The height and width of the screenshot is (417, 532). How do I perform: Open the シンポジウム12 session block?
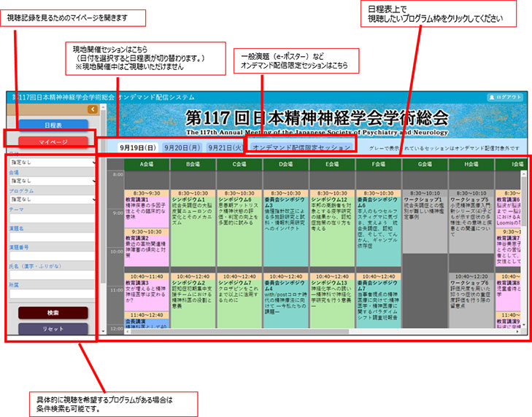[x=332, y=228]
